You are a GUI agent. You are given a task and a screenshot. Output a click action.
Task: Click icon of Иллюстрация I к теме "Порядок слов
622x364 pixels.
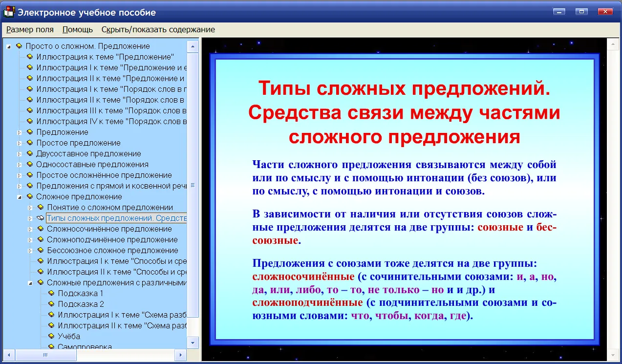pos(30,89)
